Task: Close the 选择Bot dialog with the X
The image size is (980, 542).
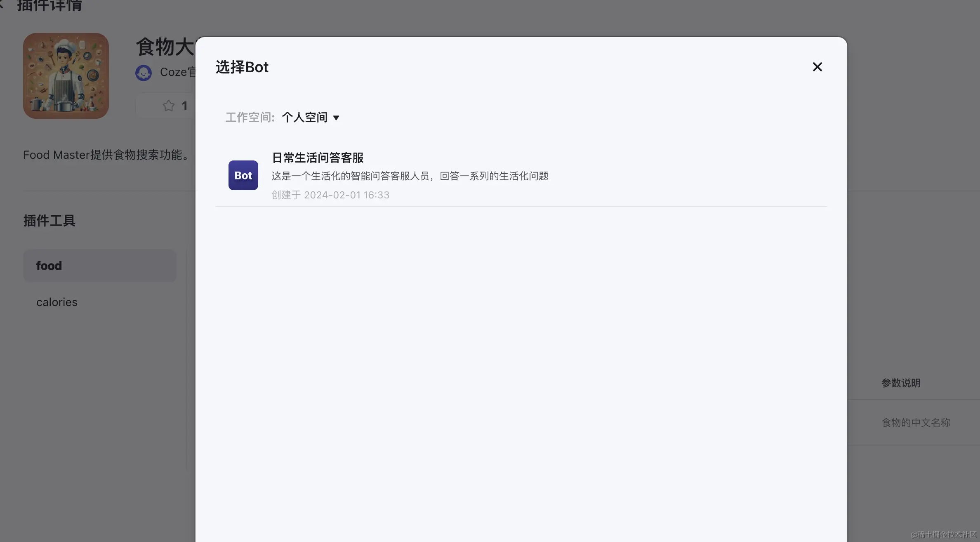Action: coord(817,66)
